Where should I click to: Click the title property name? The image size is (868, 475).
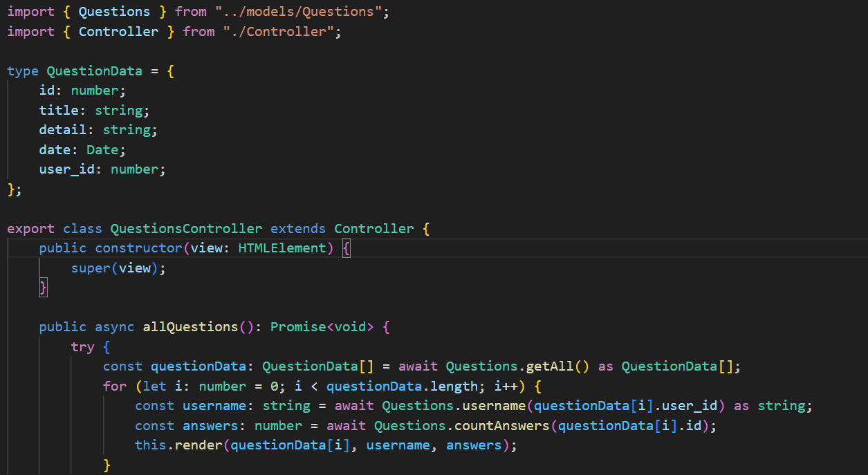tap(59, 110)
